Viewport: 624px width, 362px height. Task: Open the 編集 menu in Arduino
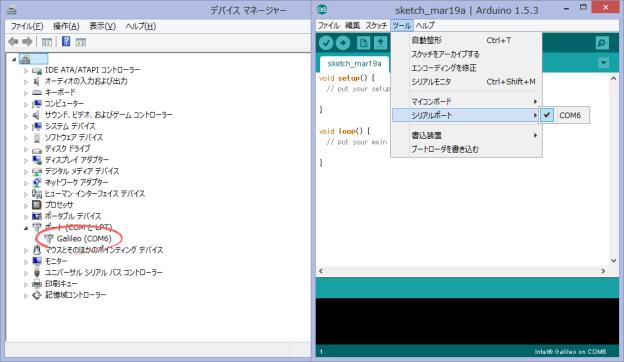pyautogui.click(x=352, y=25)
